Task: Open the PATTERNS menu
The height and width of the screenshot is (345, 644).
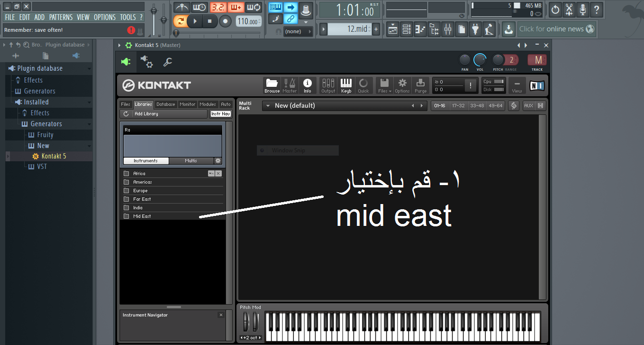Action: (61, 17)
